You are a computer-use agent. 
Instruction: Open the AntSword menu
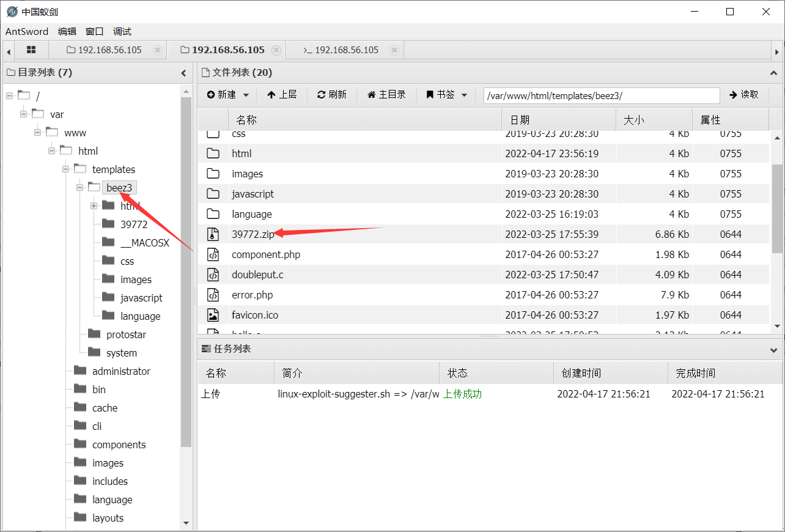[x=27, y=32]
